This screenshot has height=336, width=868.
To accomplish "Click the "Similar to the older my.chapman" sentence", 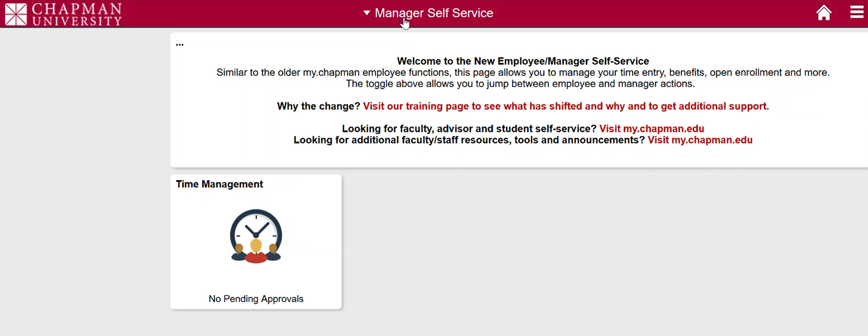I will click(523, 72).
